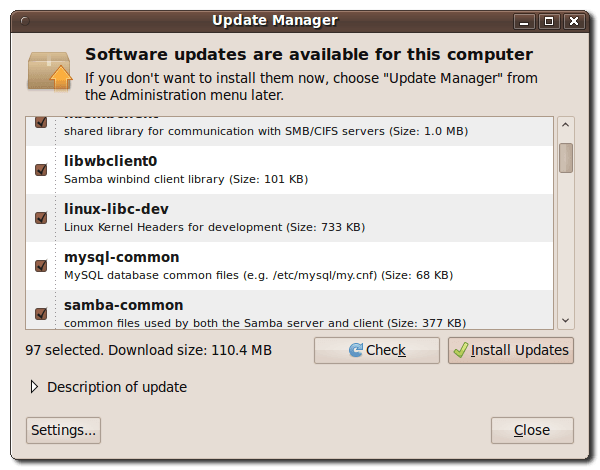Close window using title bar X
Image resolution: width=600 pixels, height=470 pixels.
574,21
